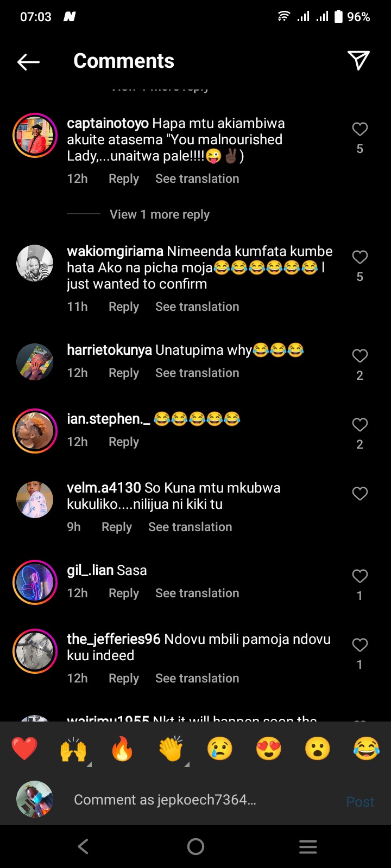
Task: Reply to gil_.lian's comment
Action: click(124, 593)
